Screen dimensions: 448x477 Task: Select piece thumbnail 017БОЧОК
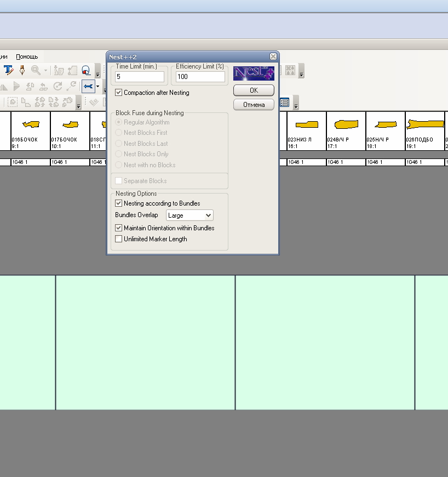tap(70, 131)
